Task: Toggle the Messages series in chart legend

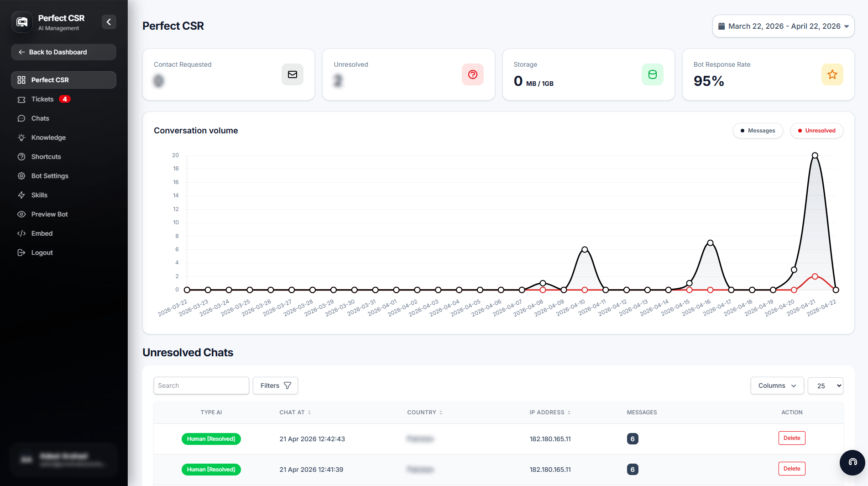Action: click(758, 131)
